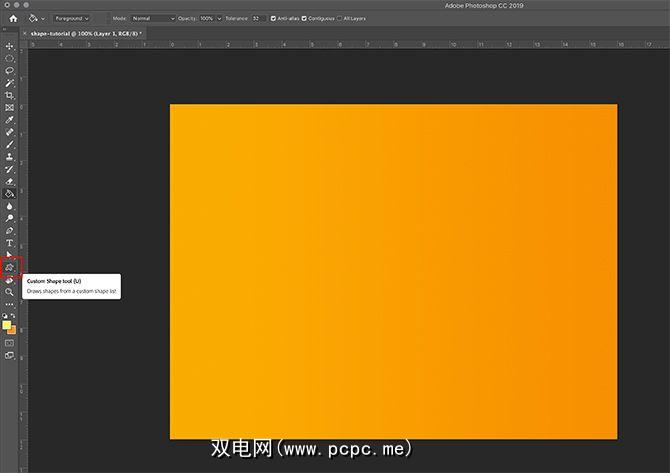Screen dimensions: 670x473
Task: Select the Move tool
Action: click(10, 46)
